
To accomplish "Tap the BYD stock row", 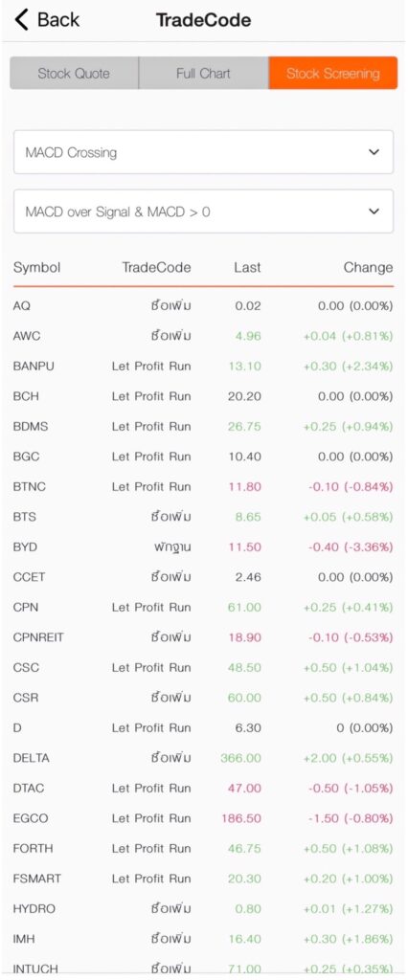I will pos(203,546).
